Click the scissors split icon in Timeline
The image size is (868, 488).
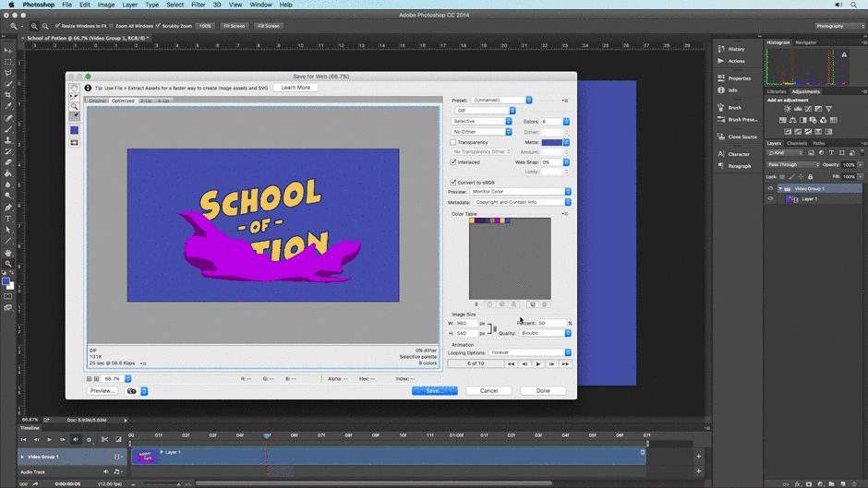tap(104, 439)
